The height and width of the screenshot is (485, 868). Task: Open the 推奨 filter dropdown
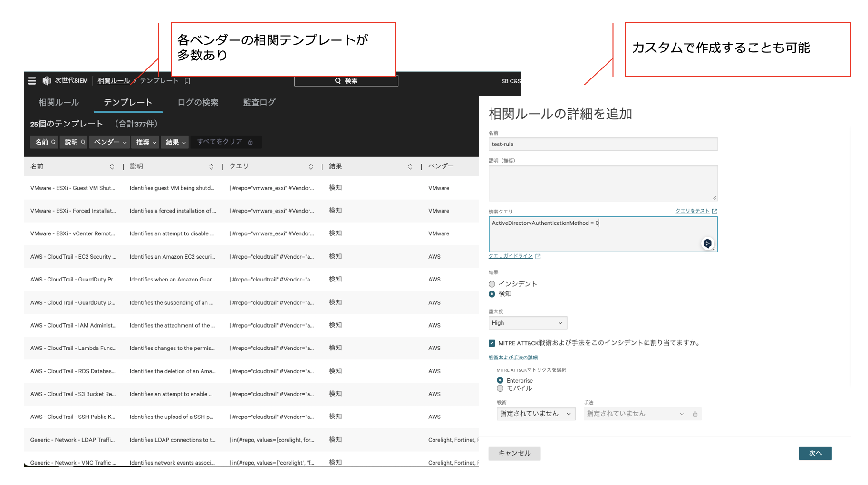[x=146, y=142]
